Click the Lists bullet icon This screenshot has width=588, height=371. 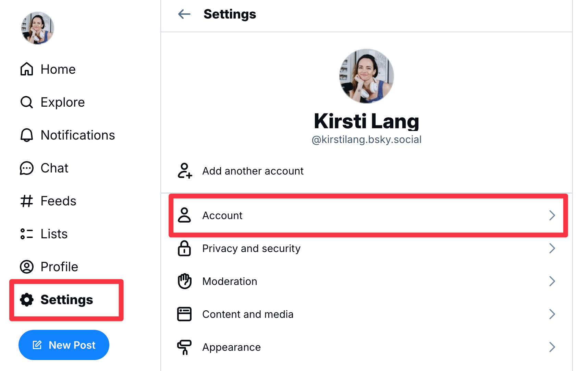27,234
